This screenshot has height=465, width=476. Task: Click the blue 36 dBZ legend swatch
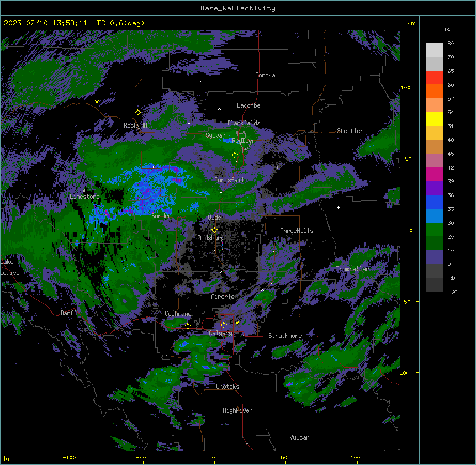[x=434, y=202]
